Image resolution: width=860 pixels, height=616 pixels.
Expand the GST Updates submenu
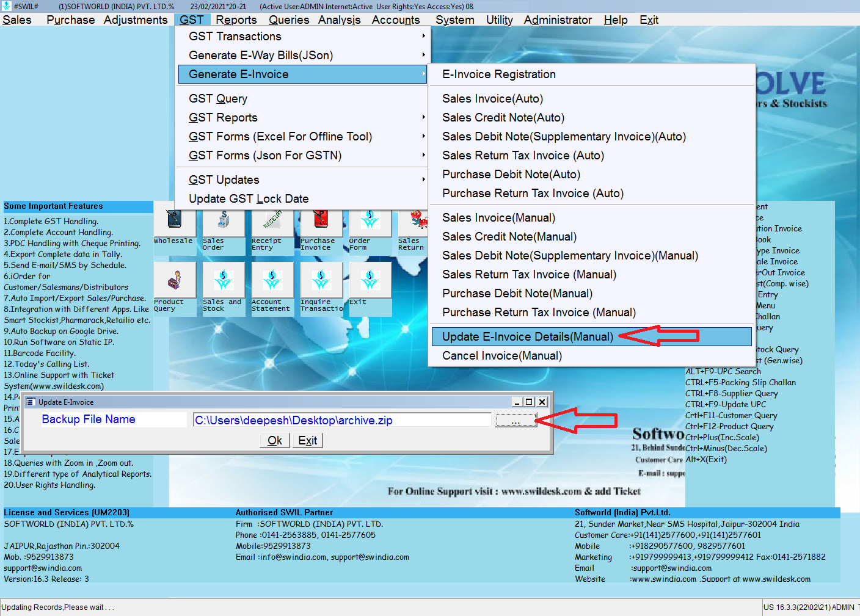[302, 180]
